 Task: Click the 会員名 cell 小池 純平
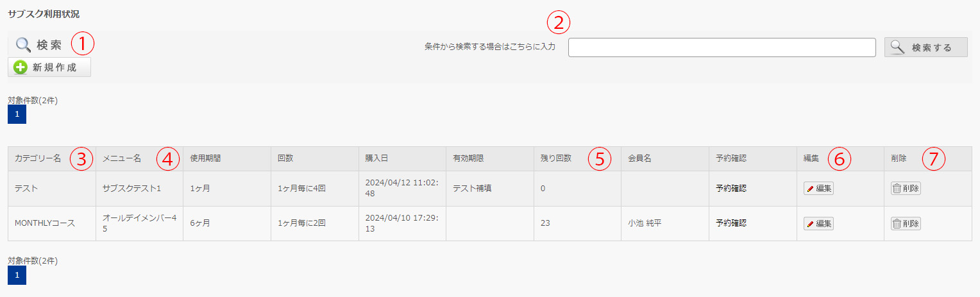pyautogui.click(x=645, y=223)
